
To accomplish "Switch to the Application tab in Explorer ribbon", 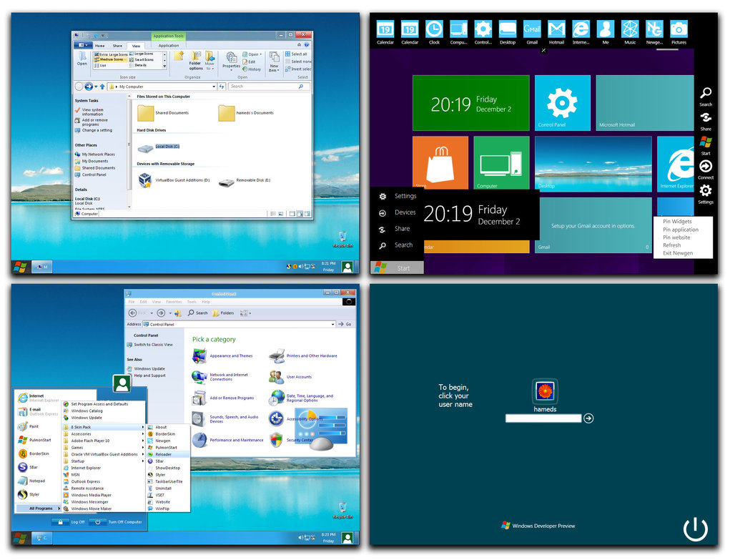I will point(168,46).
